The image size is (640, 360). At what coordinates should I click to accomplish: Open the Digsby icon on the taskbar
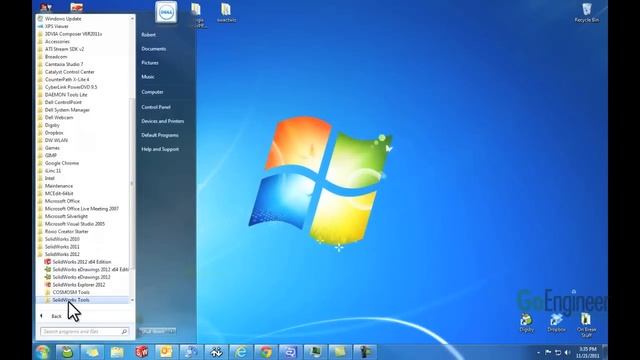67,352
